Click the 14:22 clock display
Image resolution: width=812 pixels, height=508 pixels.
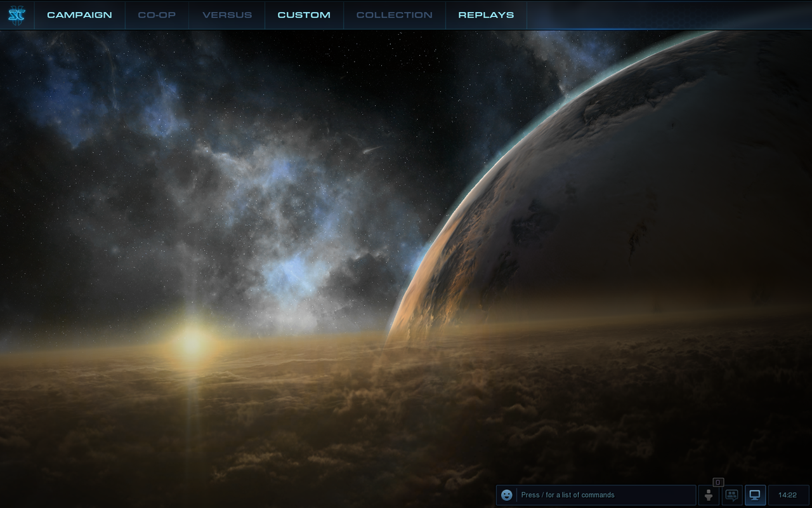788,495
